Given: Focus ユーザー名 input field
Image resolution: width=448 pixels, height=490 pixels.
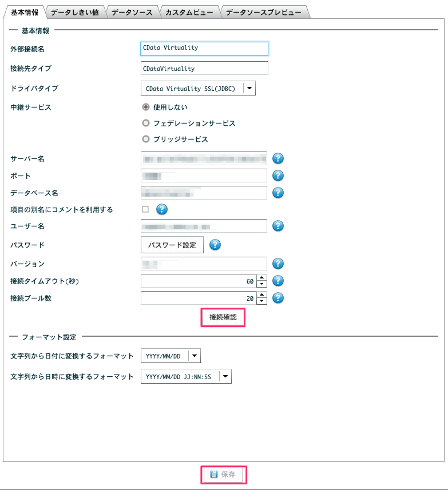Looking at the screenshot, I should 204,226.
